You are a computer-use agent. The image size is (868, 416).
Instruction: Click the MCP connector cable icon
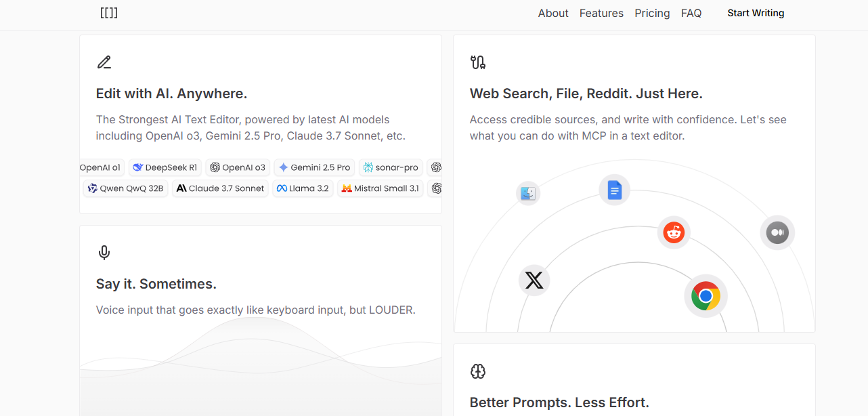click(x=478, y=63)
